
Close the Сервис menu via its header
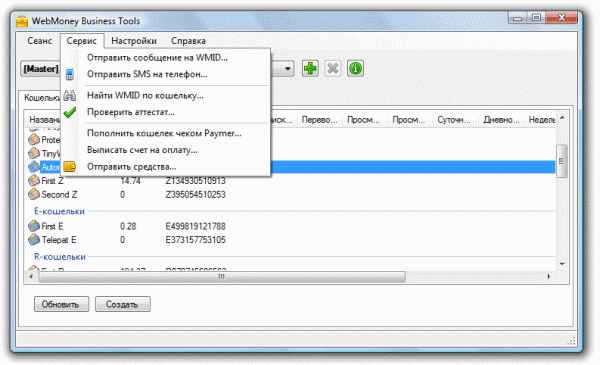82,41
